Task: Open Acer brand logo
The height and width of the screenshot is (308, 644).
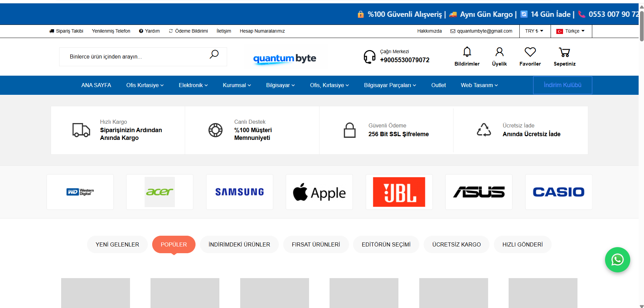Action: point(160,192)
